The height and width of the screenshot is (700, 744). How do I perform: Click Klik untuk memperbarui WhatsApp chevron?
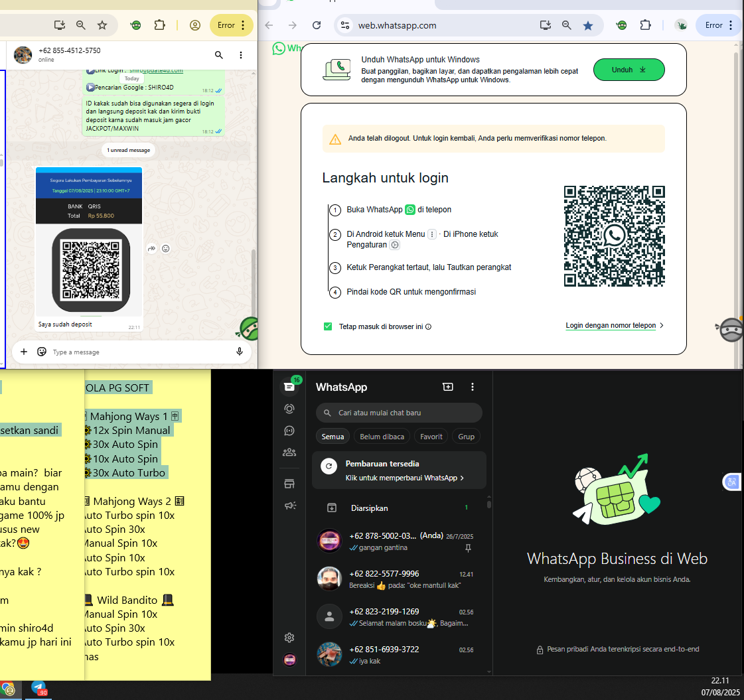coord(462,478)
